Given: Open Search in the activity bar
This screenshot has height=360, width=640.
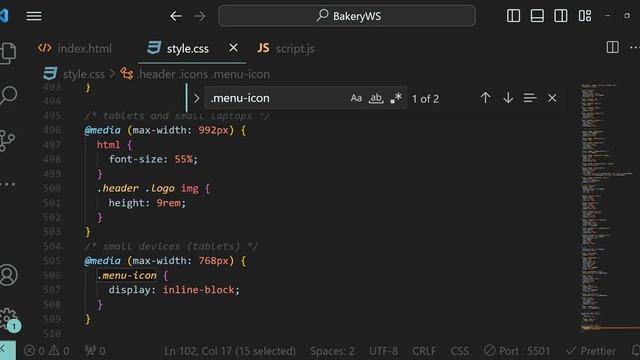Looking at the screenshot, I should pos(9,96).
